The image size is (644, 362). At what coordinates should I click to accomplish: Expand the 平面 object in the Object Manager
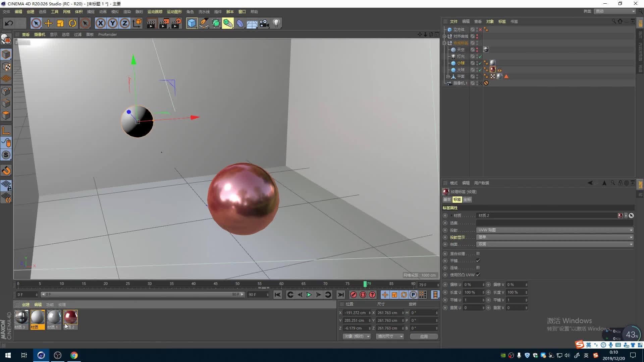448,76
